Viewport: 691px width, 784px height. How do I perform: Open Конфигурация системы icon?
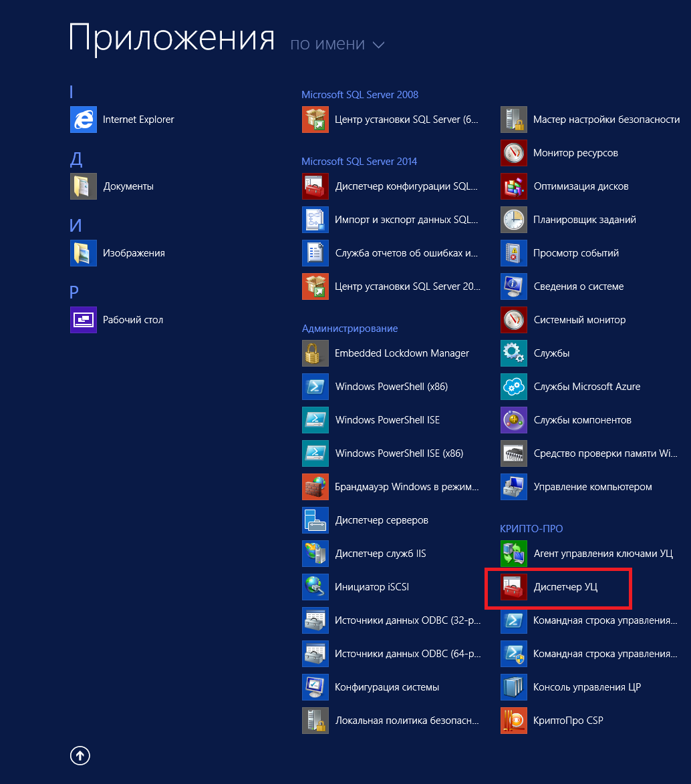coord(315,687)
